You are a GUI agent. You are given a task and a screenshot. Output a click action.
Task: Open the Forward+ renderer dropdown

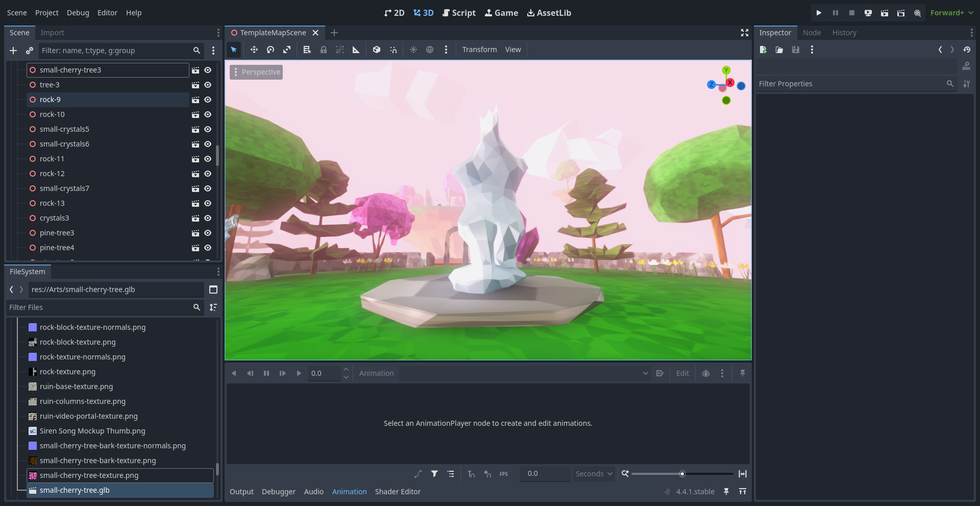tap(951, 13)
